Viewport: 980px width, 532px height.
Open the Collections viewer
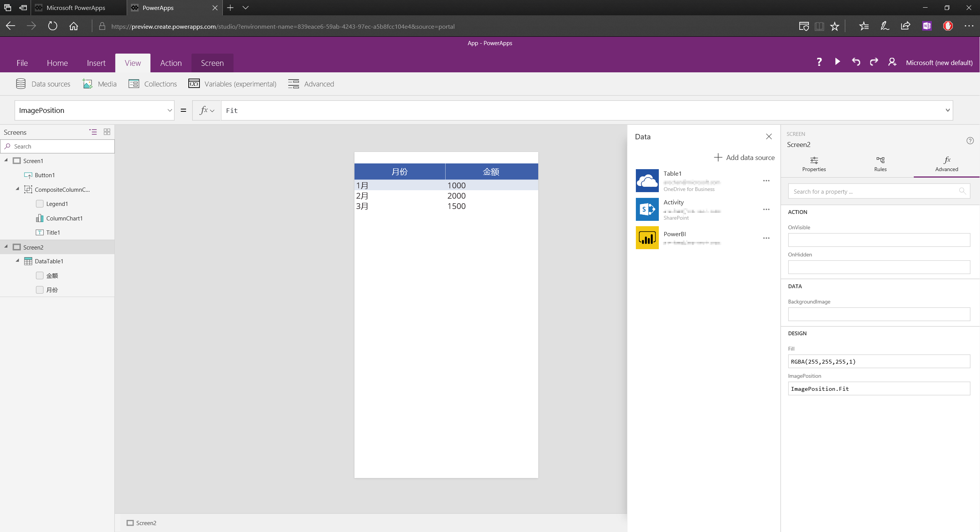[x=153, y=84]
